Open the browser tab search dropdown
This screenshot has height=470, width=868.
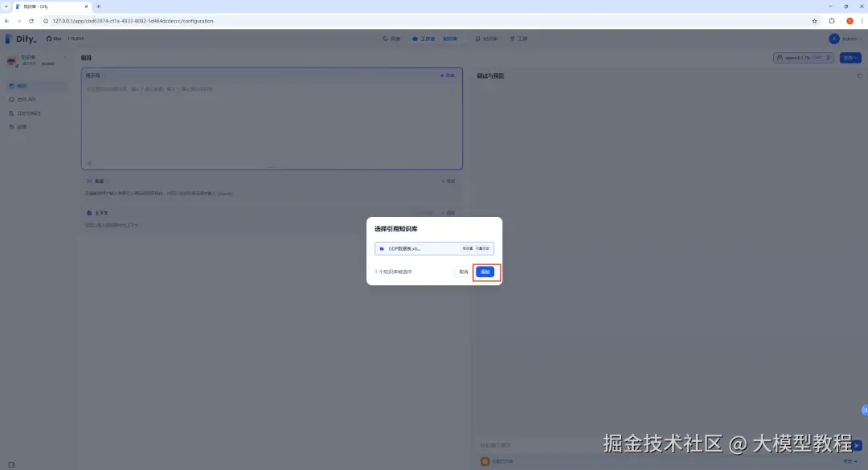[6, 6]
